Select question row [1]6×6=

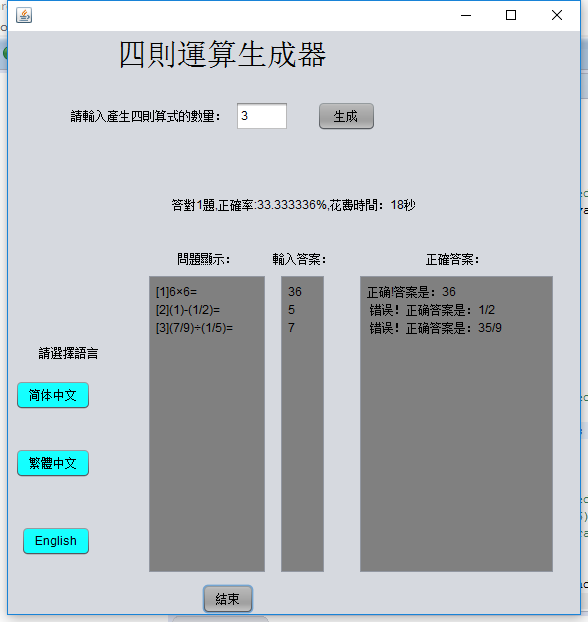click(176, 292)
